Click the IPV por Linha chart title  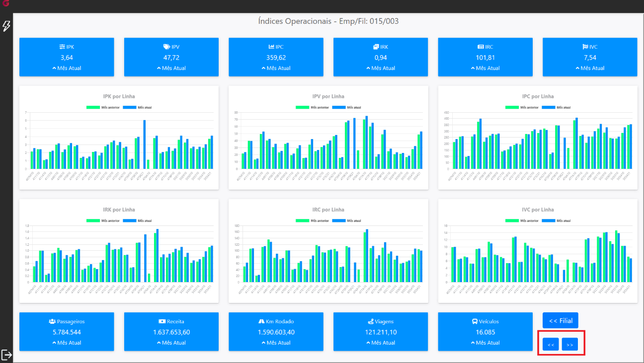point(328,96)
